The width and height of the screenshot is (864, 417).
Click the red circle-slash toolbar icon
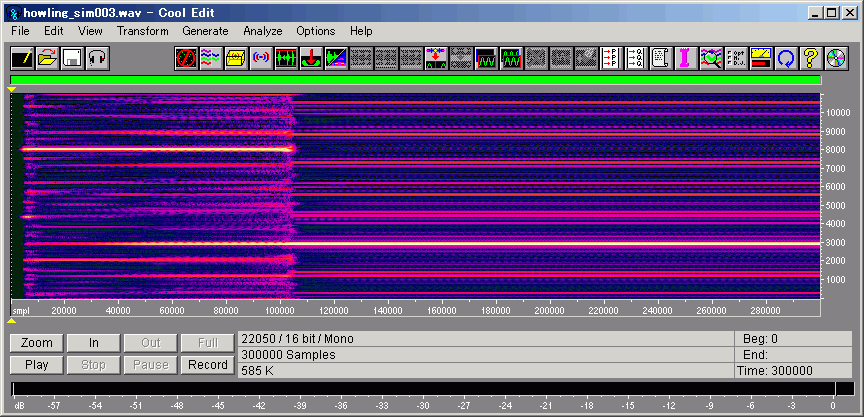[x=186, y=58]
